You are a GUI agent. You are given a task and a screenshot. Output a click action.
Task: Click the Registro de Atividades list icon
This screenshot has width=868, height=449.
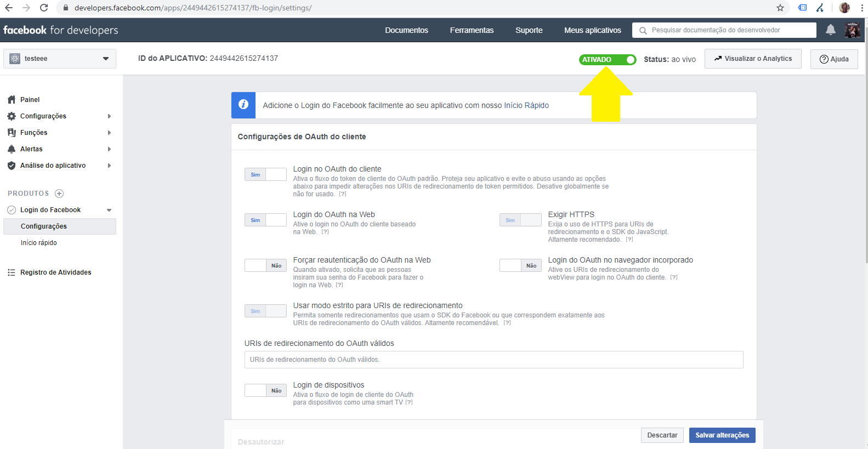(12, 272)
